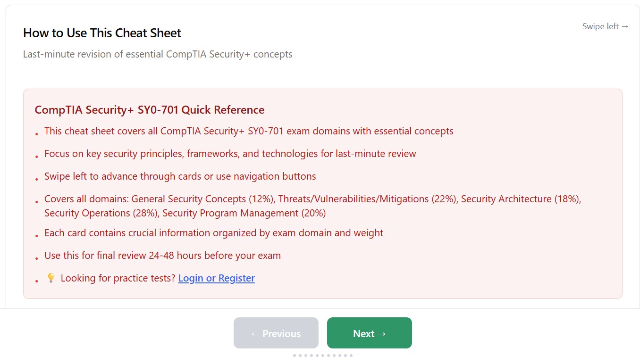Jump to the last pagination dot
Image resolution: width=640 pixels, height=364 pixels.
tap(351, 356)
